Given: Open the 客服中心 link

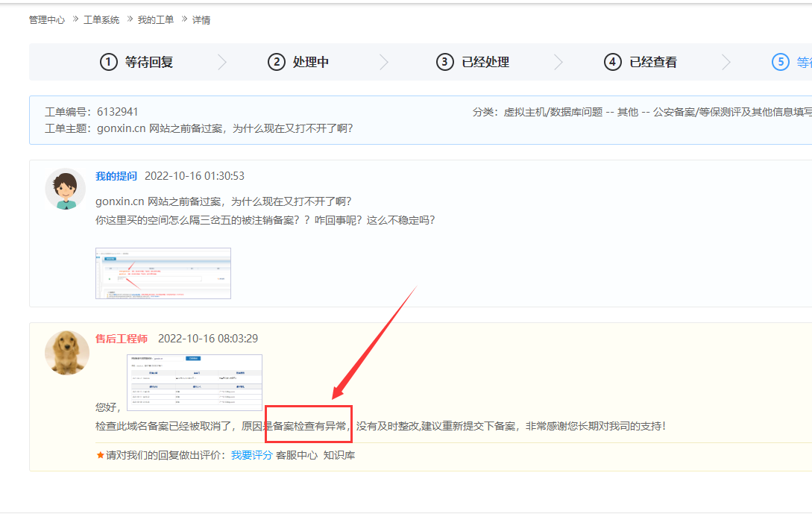Looking at the screenshot, I should (x=297, y=455).
